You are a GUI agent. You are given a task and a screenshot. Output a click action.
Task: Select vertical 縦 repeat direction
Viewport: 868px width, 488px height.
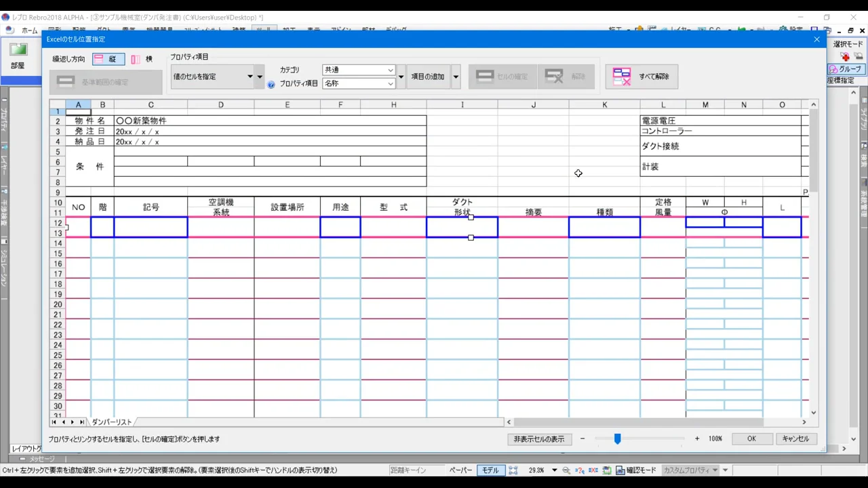click(109, 60)
